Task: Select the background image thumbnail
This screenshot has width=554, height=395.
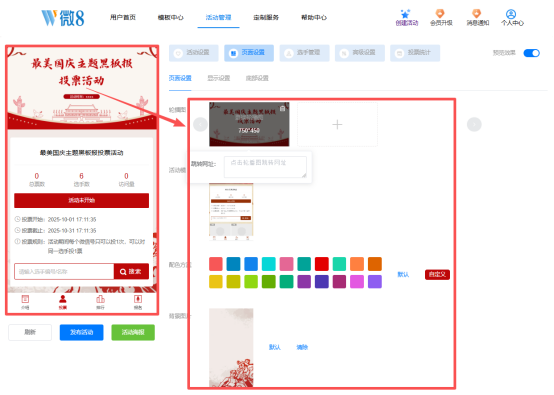Action: (x=231, y=348)
